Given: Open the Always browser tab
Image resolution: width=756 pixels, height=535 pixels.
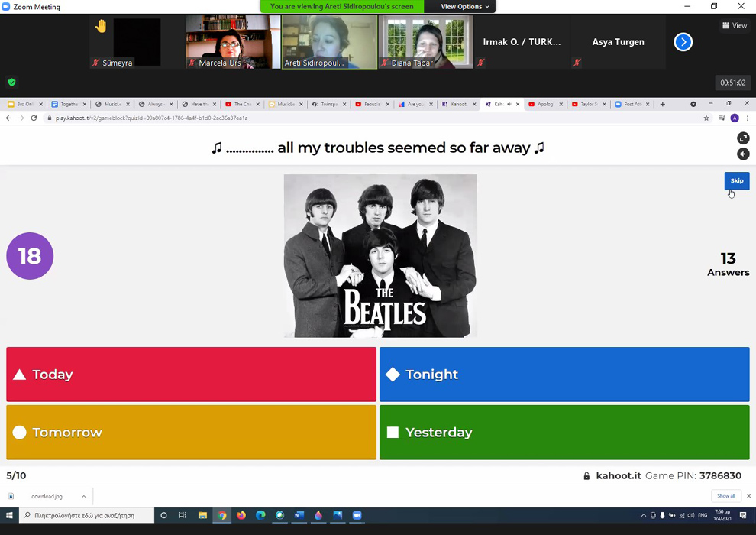Looking at the screenshot, I should (155, 104).
